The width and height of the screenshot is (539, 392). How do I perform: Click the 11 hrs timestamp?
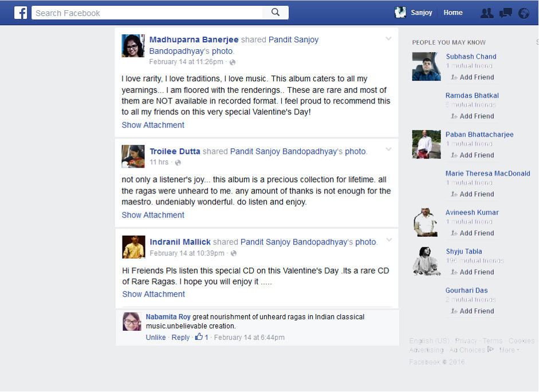[x=159, y=162]
